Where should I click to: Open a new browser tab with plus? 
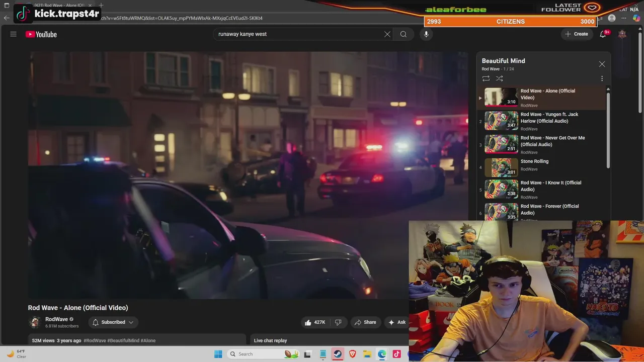click(101, 6)
